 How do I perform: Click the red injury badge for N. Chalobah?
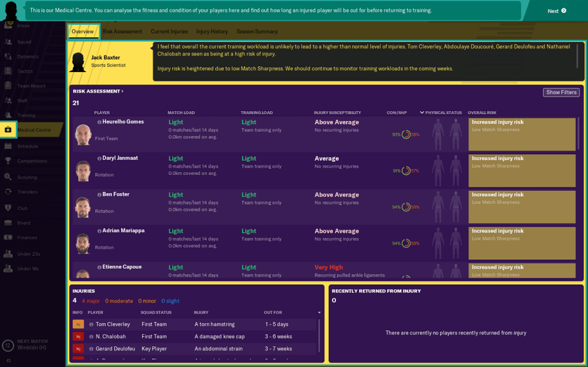78,336
